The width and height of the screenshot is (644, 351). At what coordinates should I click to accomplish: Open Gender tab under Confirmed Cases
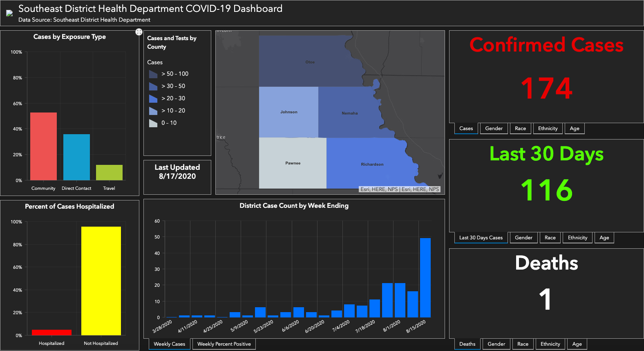(494, 128)
